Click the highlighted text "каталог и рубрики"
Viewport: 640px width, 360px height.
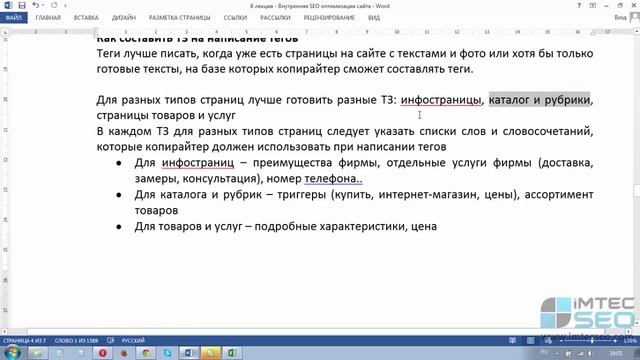point(540,100)
